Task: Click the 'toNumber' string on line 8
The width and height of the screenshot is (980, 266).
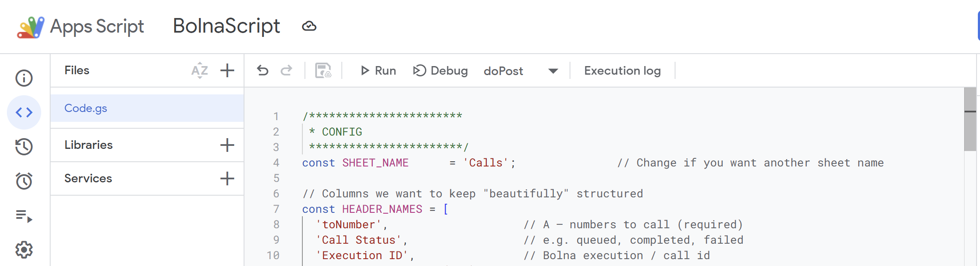Action: (348, 225)
